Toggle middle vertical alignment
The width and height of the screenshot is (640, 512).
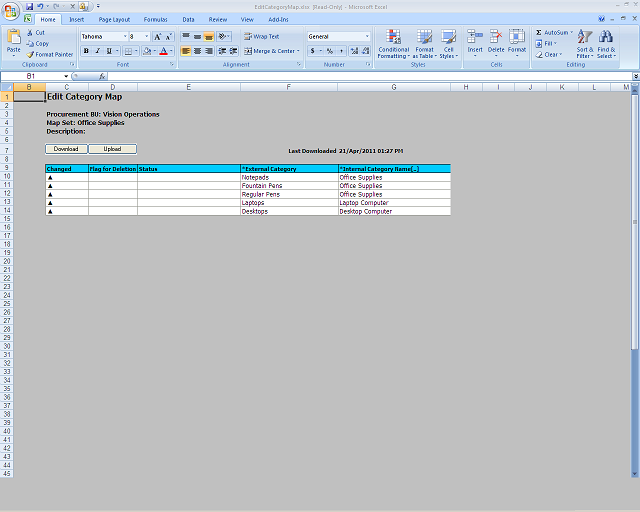click(197, 37)
